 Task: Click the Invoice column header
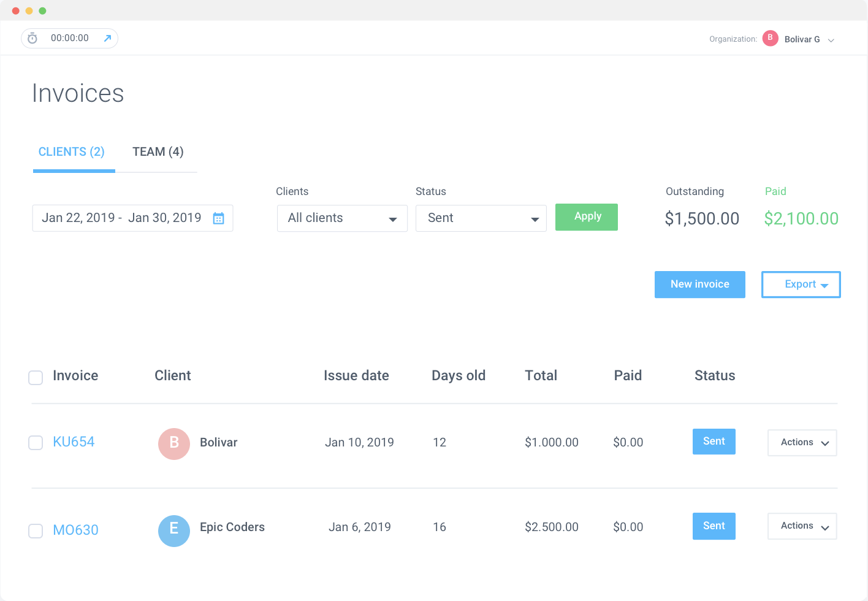coord(75,376)
